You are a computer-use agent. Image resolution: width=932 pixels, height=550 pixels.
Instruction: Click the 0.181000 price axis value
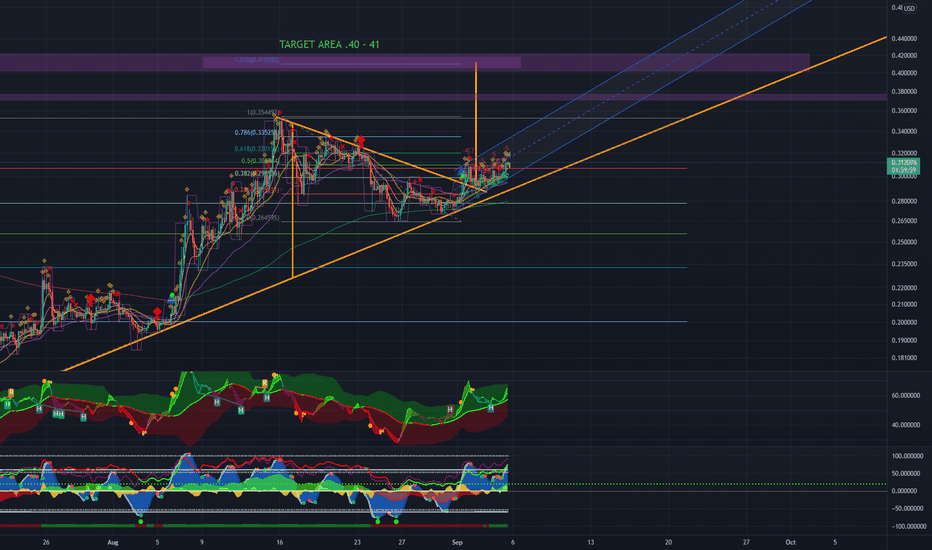pyautogui.click(x=904, y=358)
